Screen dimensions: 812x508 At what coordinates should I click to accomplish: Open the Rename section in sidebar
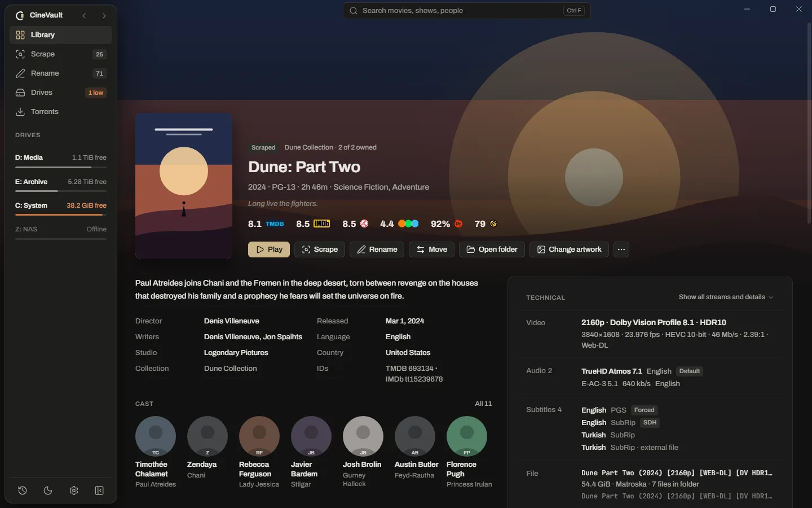(x=61, y=73)
